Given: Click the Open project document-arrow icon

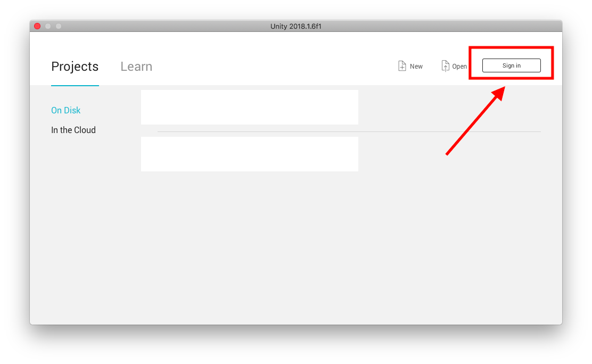Looking at the screenshot, I should coord(446,66).
